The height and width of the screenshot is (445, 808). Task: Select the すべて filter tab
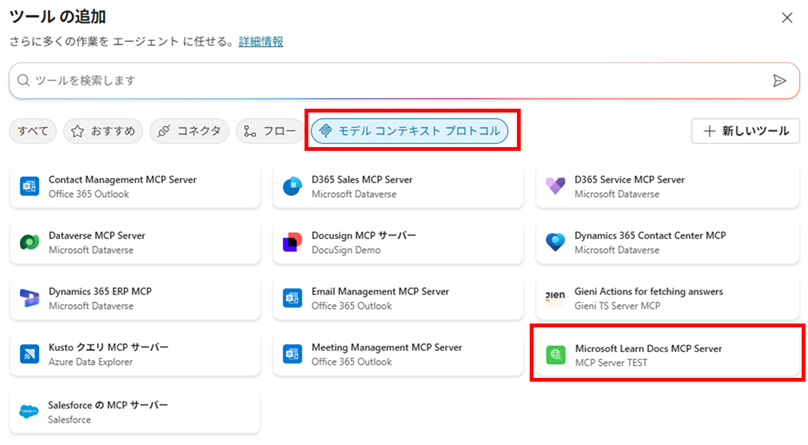point(32,131)
